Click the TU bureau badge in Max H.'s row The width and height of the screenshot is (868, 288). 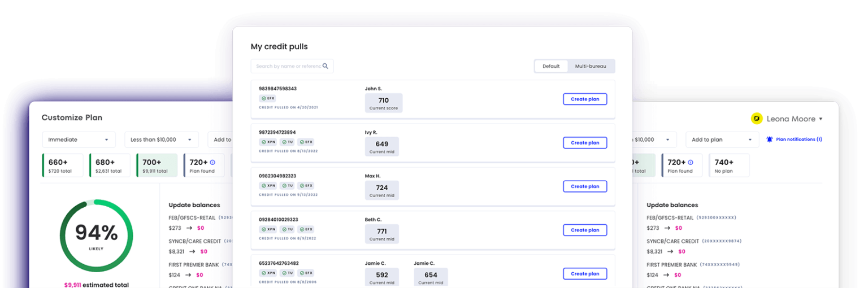[x=287, y=185]
